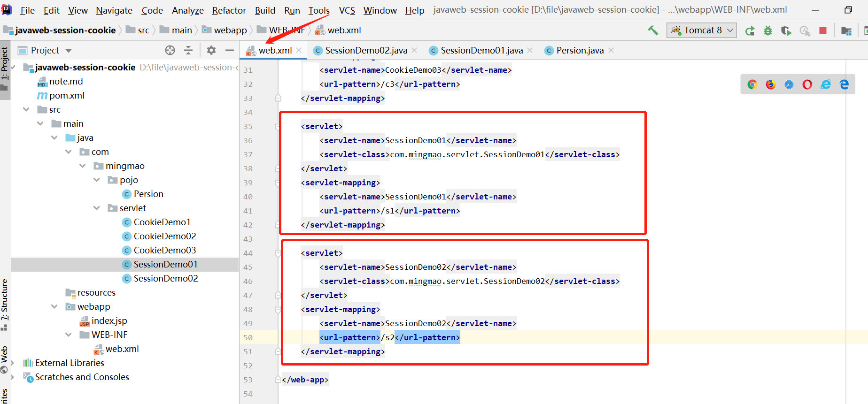Hide the Project panel (minus icon)

click(230, 50)
